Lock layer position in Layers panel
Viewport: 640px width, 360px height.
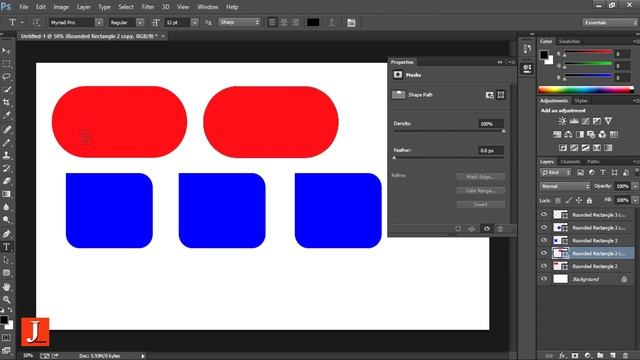tap(578, 200)
